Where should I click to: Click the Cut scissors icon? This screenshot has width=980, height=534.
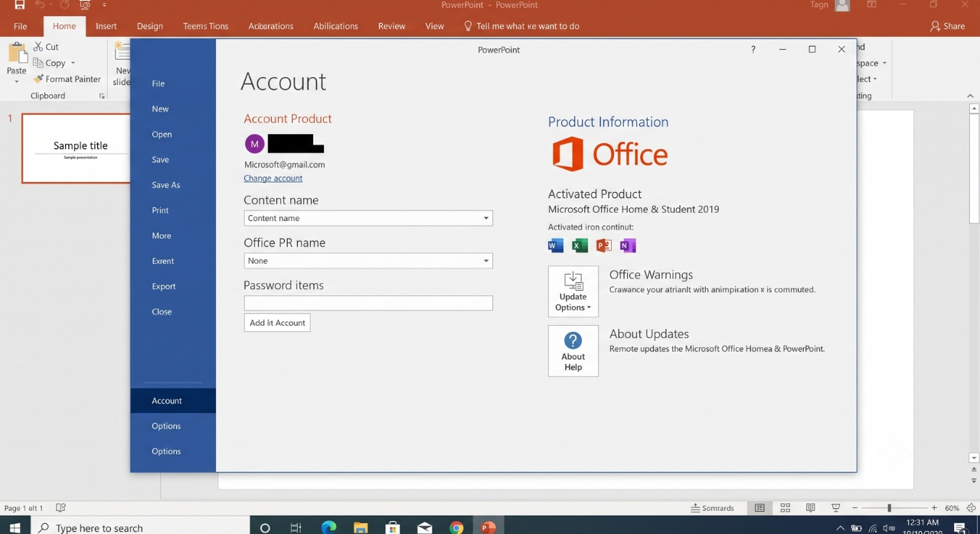tap(38, 47)
